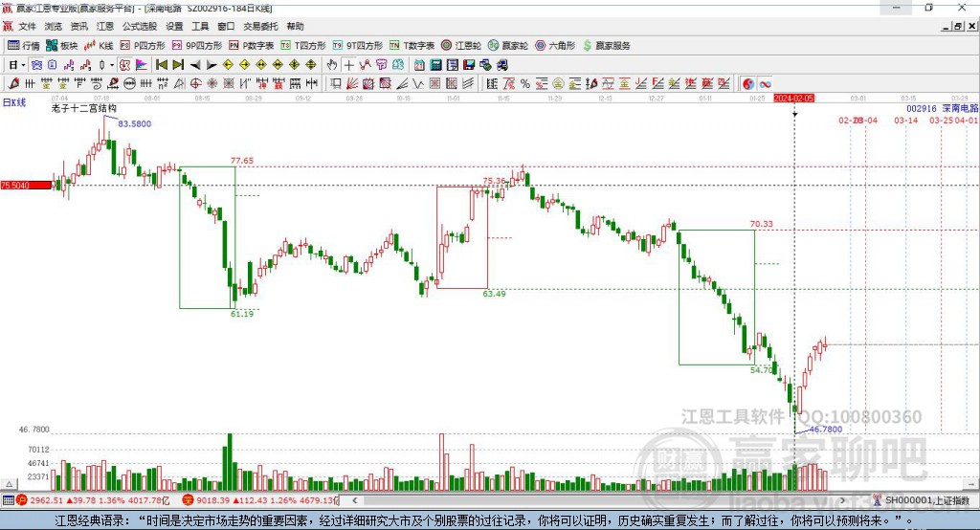Click the red 75.5040 price axis tag
This screenshot has width=980, height=530.
click(26, 186)
